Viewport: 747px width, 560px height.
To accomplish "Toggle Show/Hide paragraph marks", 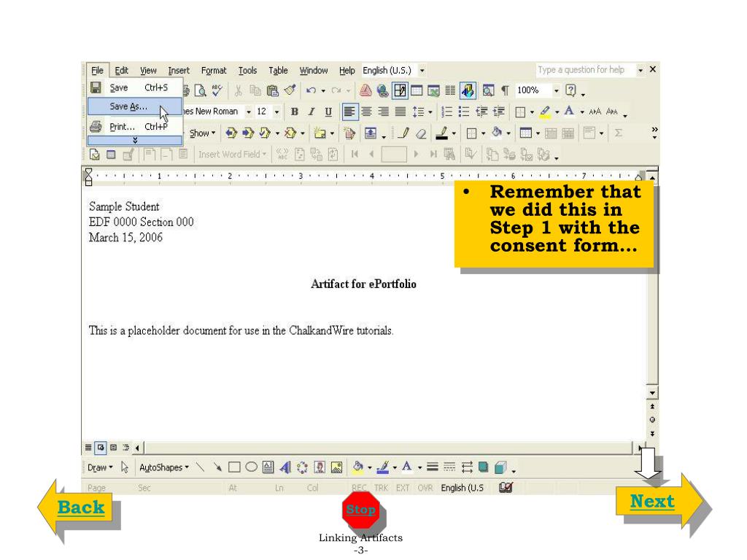I will (506, 90).
